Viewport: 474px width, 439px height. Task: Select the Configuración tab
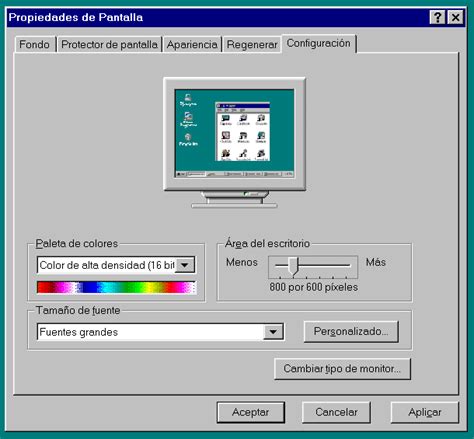pos(319,43)
